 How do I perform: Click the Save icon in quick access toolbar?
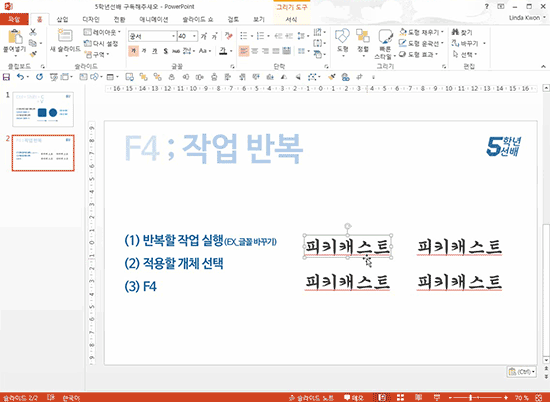tap(6, 77)
